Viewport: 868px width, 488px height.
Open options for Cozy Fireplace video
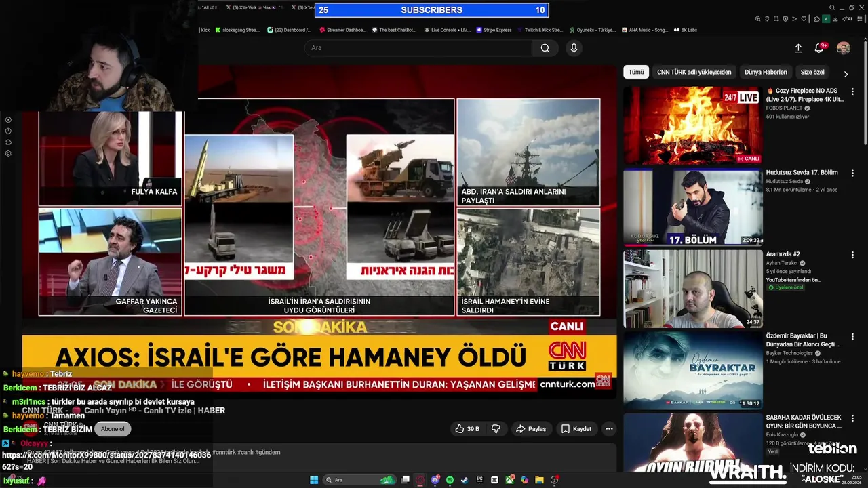click(852, 91)
